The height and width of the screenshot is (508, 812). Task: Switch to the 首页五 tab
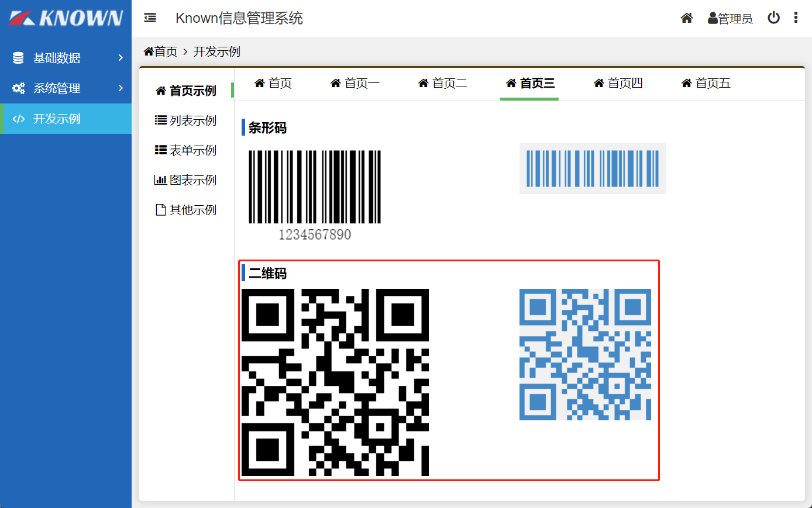(x=706, y=83)
